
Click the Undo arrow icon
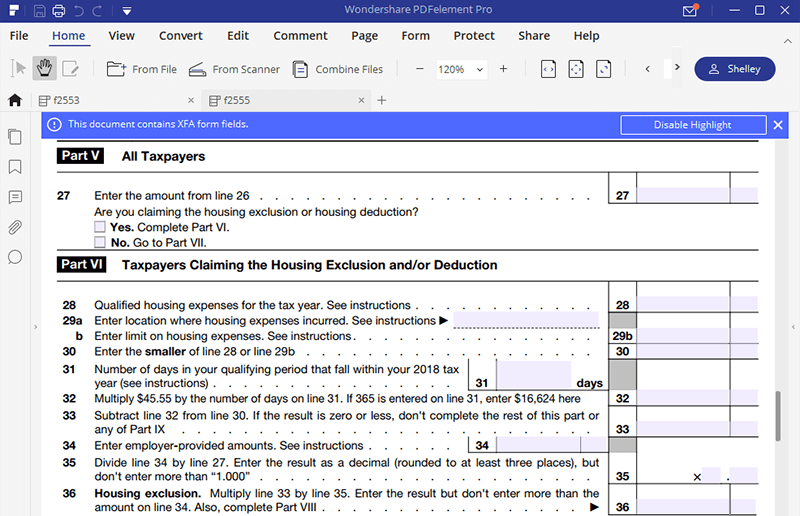79,10
